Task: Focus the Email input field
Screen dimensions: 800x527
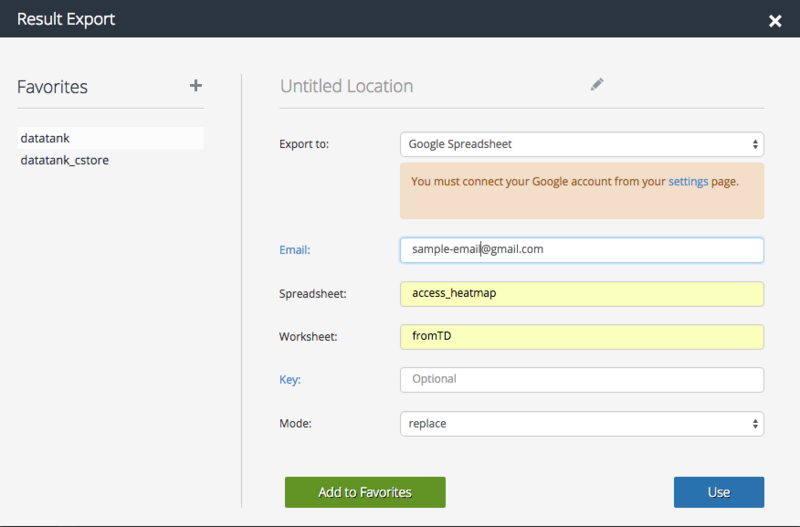Action: pyautogui.click(x=581, y=249)
